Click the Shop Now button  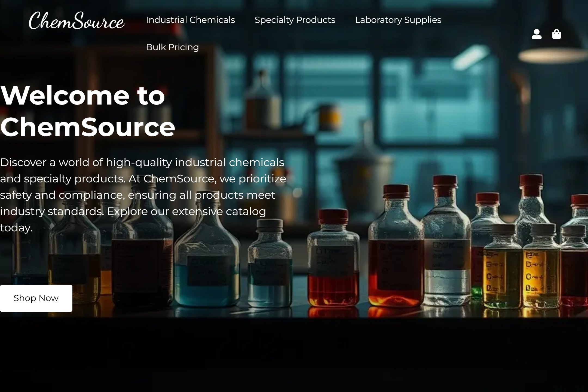tap(36, 298)
